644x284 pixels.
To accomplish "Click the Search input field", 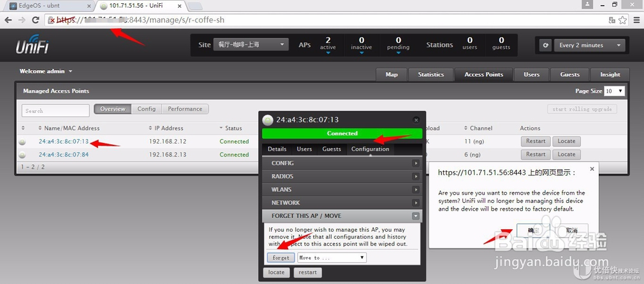I will pyautogui.click(x=55, y=111).
